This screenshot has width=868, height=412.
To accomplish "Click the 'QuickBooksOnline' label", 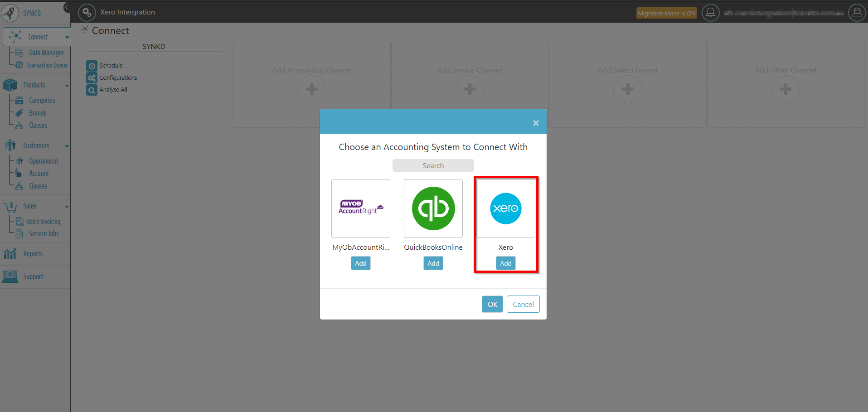I will tap(433, 247).
